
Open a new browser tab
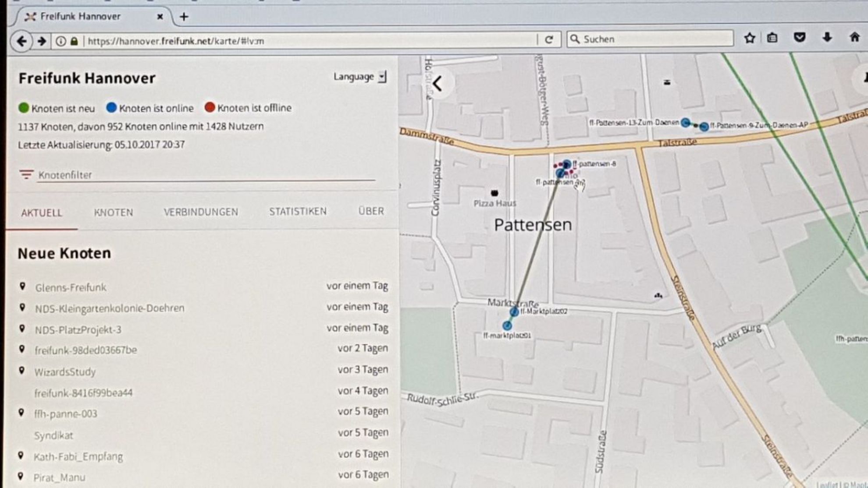(184, 17)
